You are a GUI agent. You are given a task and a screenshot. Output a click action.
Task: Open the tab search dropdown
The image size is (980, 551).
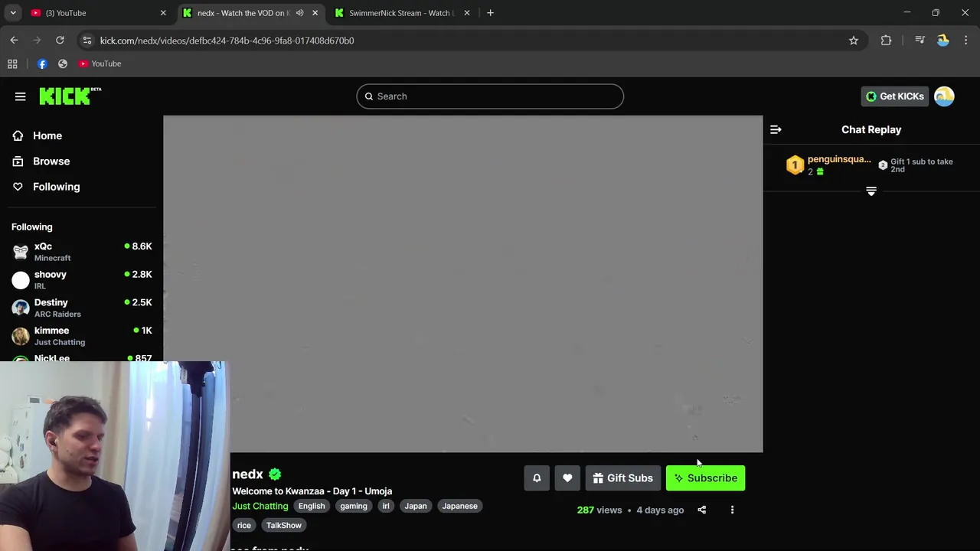pyautogui.click(x=13, y=13)
